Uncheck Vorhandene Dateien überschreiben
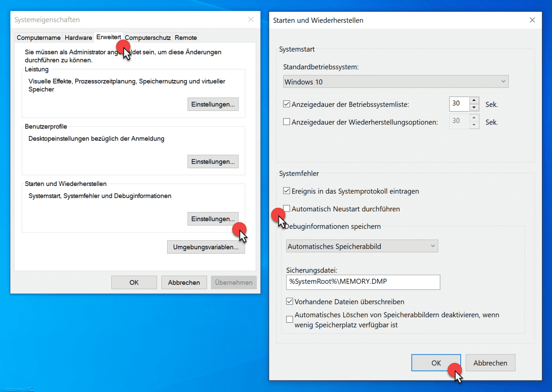Image resolution: width=552 pixels, height=392 pixels. pyautogui.click(x=289, y=301)
